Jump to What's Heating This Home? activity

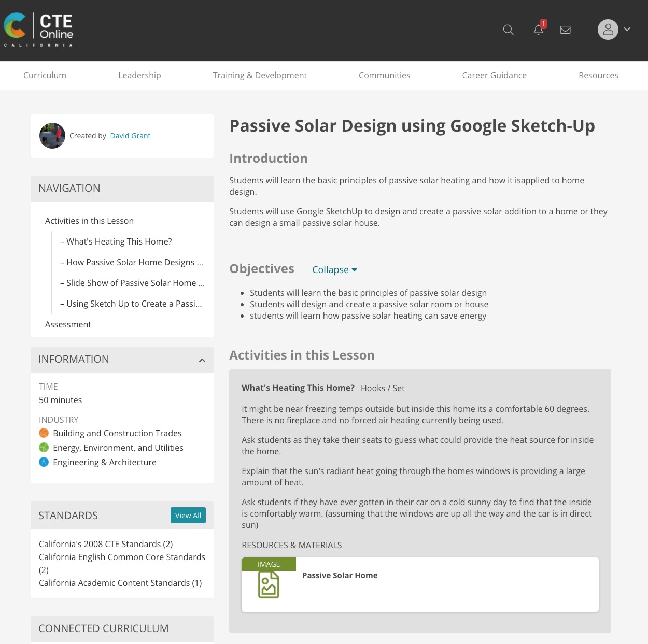click(119, 241)
